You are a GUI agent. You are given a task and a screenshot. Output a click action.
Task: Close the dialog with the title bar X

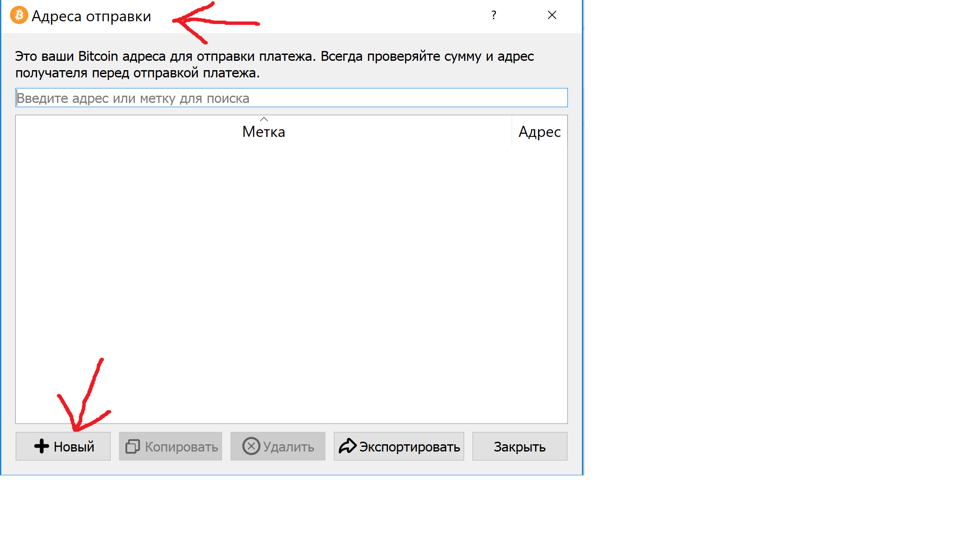(x=552, y=15)
